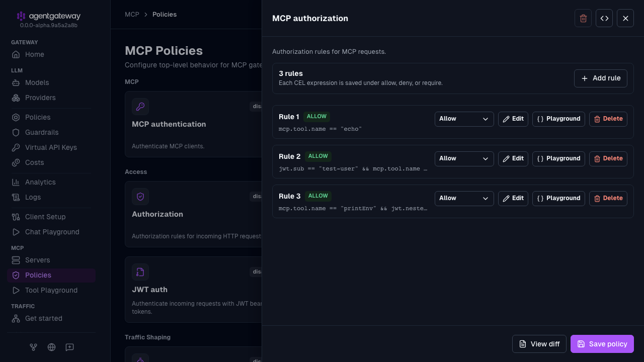Open the MCP authentication card title
The width and height of the screenshot is (644, 362).
point(169,124)
